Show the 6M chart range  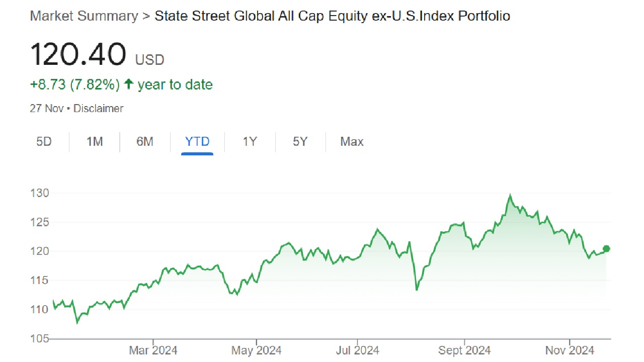[145, 142]
